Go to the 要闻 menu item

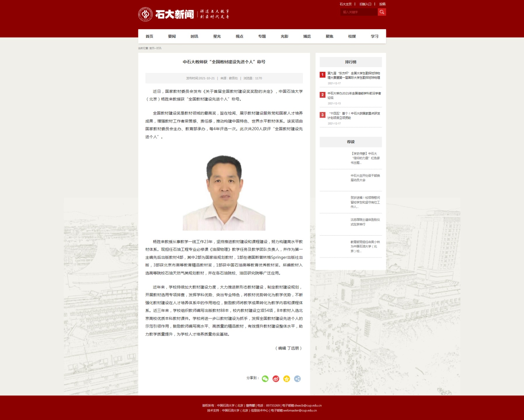click(172, 36)
